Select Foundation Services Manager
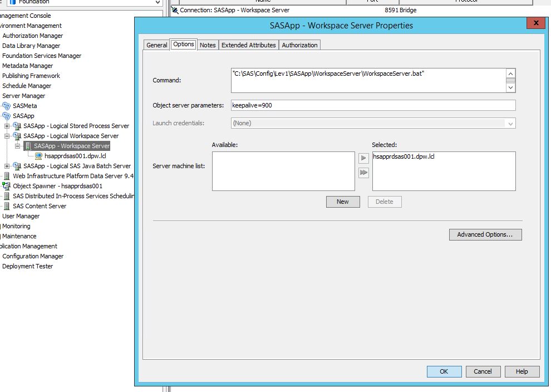Viewport: 551px width, 392px height. point(42,56)
